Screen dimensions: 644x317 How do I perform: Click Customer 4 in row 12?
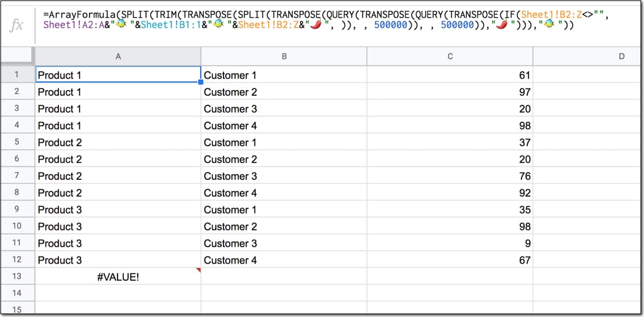pyautogui.click(x=230, y=260)
